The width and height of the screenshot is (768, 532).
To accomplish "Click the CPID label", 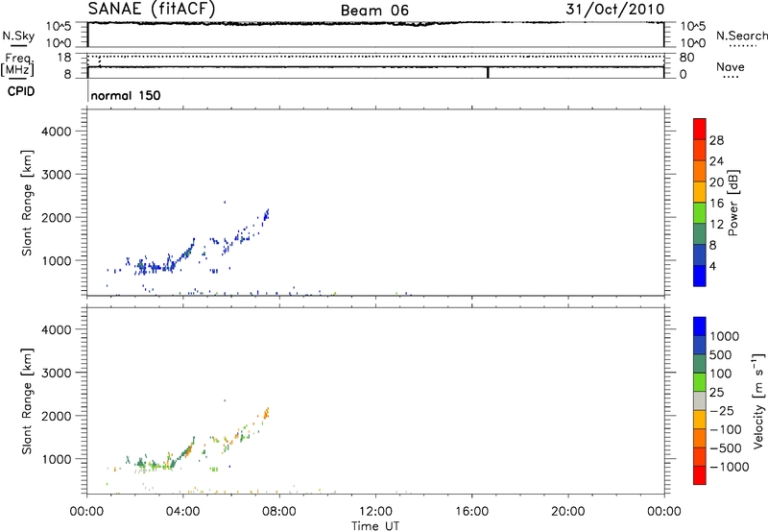I will [x=21, y=91].
